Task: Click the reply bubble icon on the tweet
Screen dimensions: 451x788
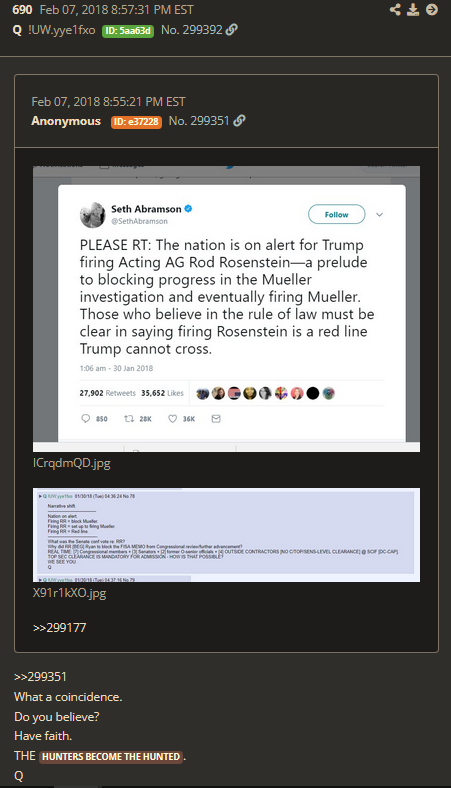Action: pos(85,419)
